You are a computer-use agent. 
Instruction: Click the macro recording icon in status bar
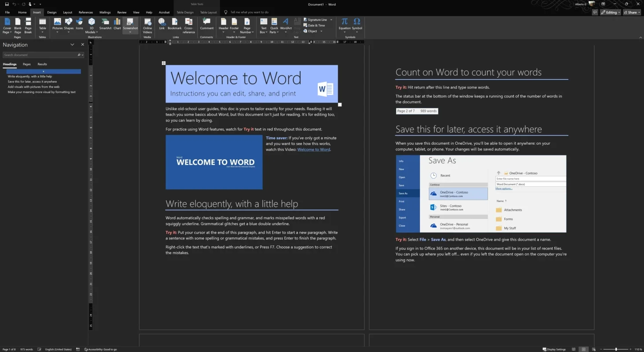tap(78, 349)
